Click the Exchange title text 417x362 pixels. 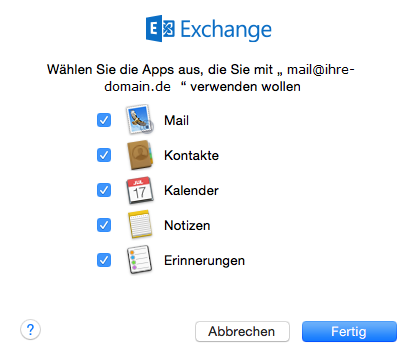(x=226, y=30)
